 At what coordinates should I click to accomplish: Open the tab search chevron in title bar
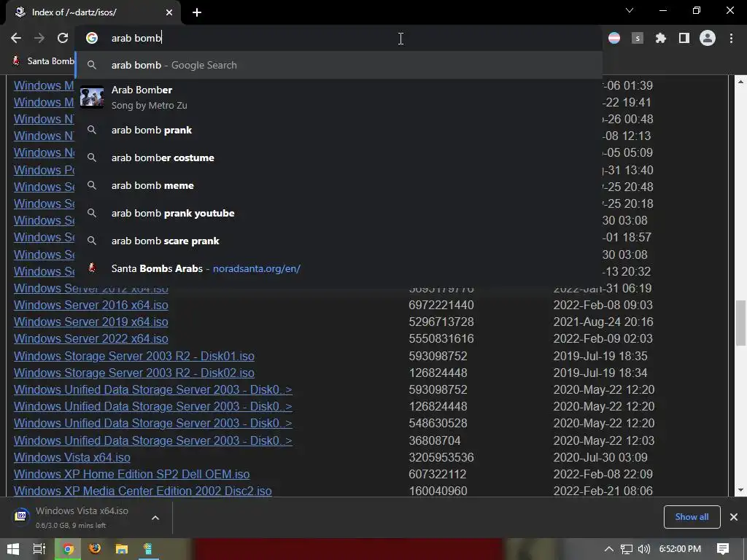coord(630,10)
